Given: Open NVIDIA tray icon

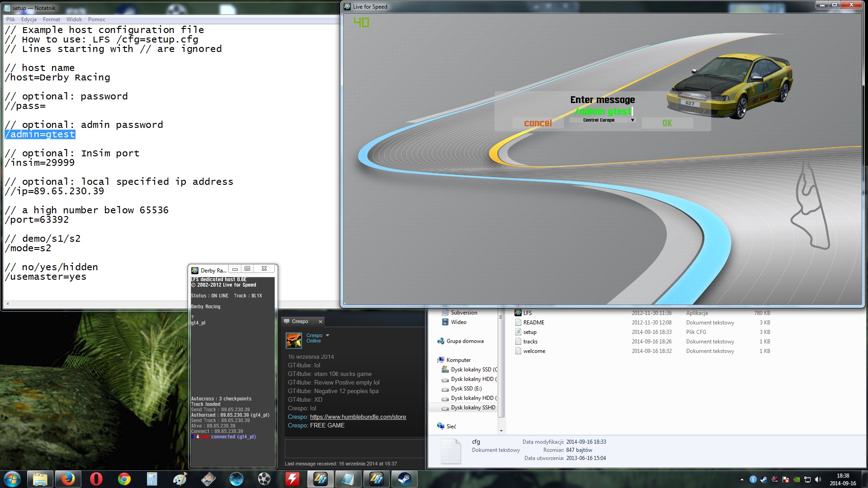Looking at the screenshot, I should [x=797, y=479].
